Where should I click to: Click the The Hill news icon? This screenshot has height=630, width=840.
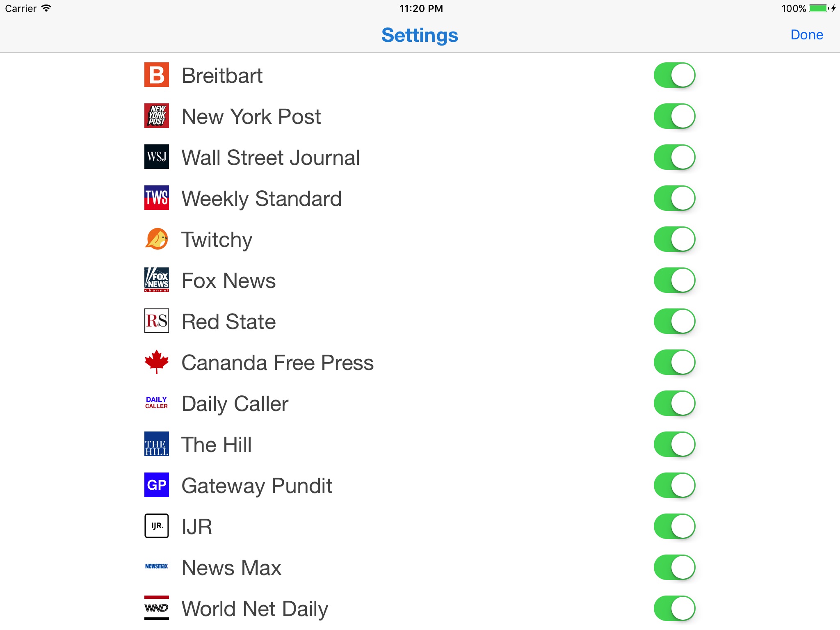(x=157, y=444)
